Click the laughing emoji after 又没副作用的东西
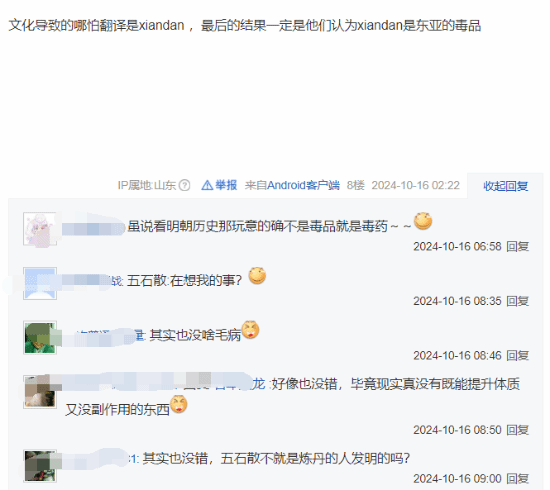 click(179, 404)
